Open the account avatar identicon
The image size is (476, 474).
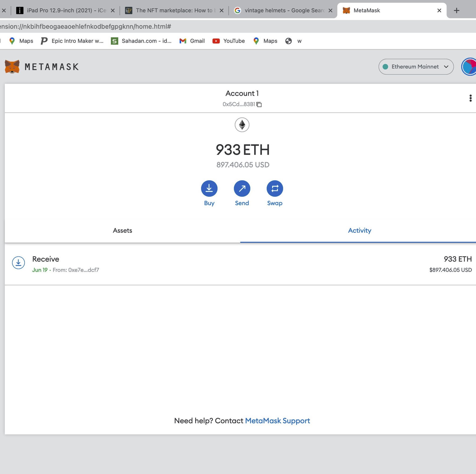point(469,67)
